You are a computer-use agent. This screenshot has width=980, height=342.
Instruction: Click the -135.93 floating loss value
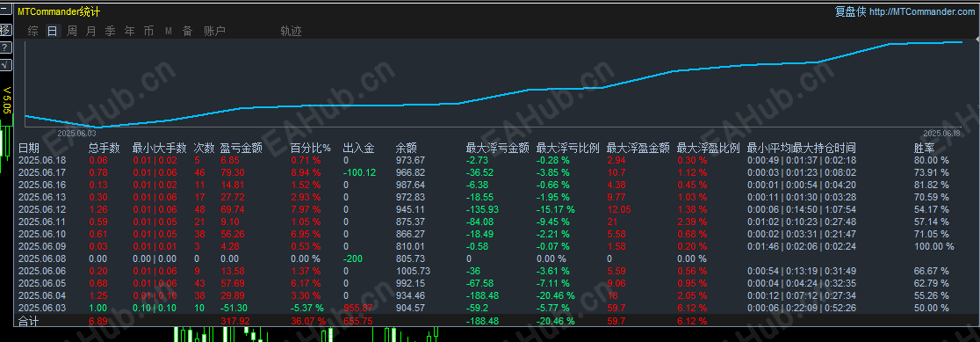click(x=482, y=209)
